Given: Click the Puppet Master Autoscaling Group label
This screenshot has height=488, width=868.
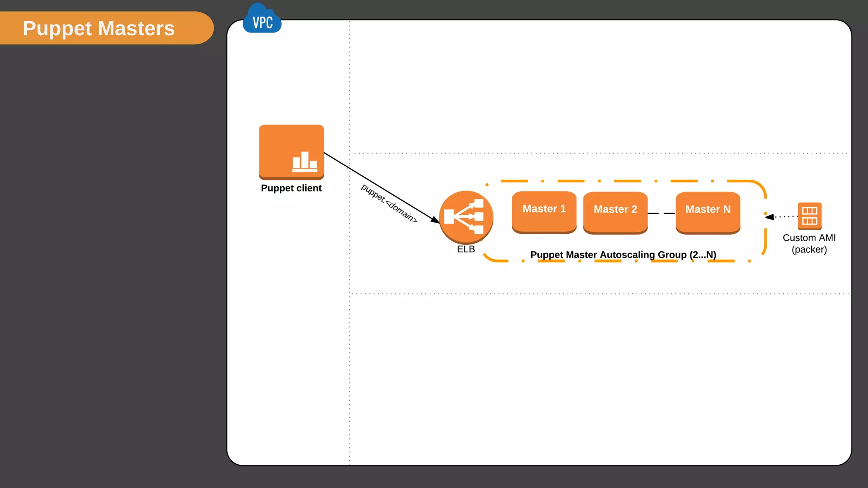Looking at the screenshot, I should pos(623,255).
